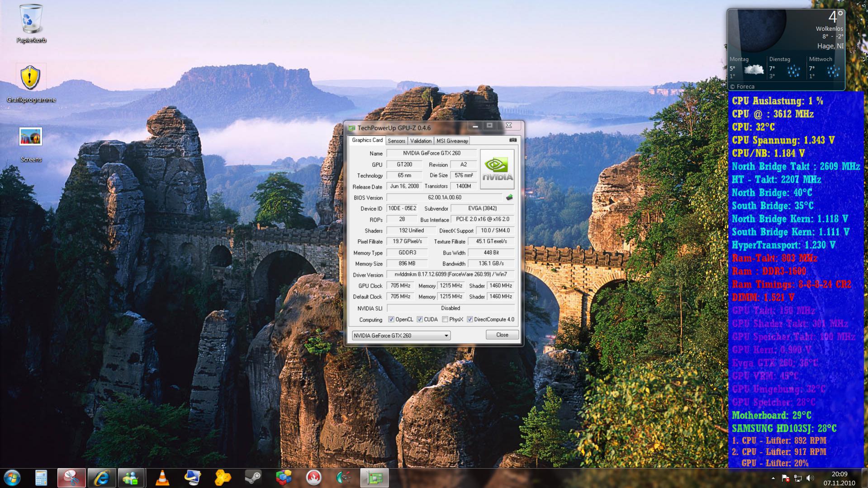This screenshot has height=488, width=868.
Task: Click the Show Desktop strip beside the clock
Action: 864,478
